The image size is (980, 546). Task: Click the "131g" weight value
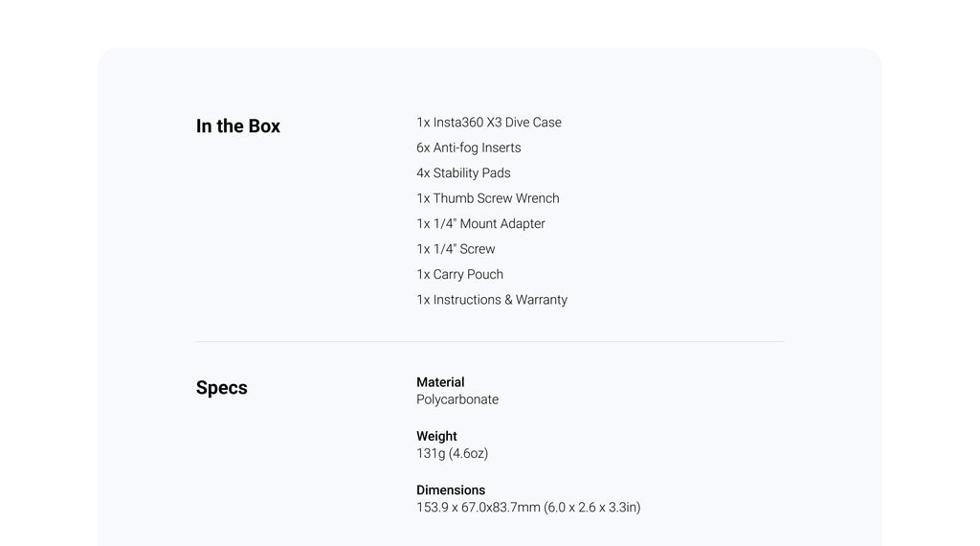tap(431, 453)
